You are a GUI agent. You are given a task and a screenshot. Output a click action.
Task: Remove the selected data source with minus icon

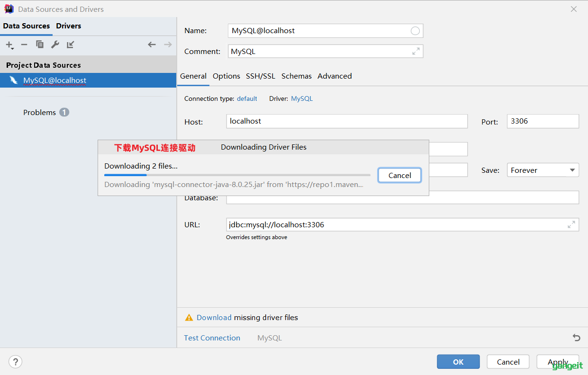(x=24, y=45)
